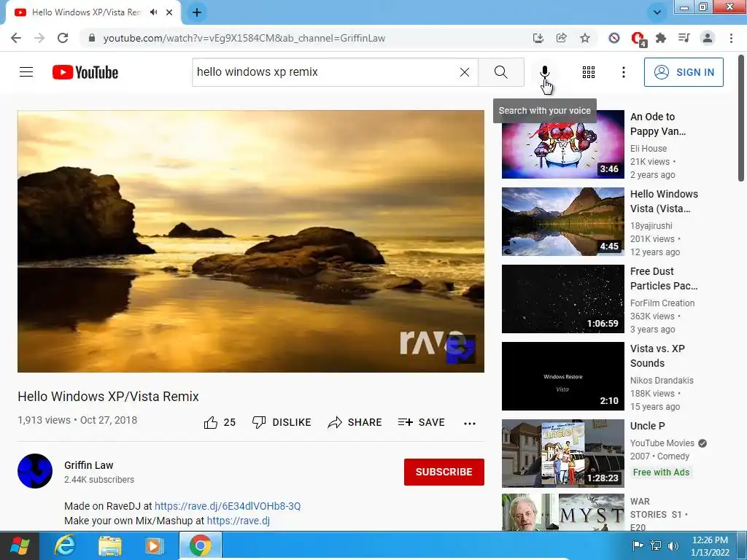This screenshot has width=747, height=560.
Task: Click 'Eli House' channel name
Action: 648,148
